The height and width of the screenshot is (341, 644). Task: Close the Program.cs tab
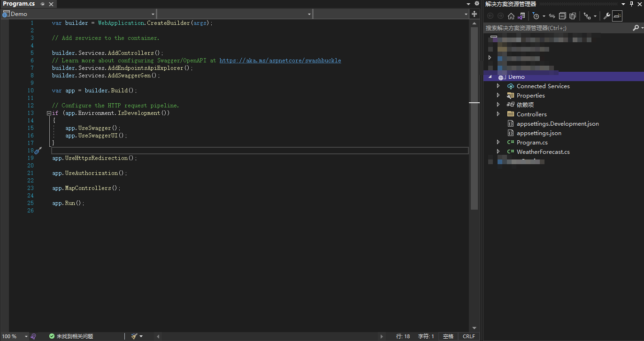tap(51, 4)
